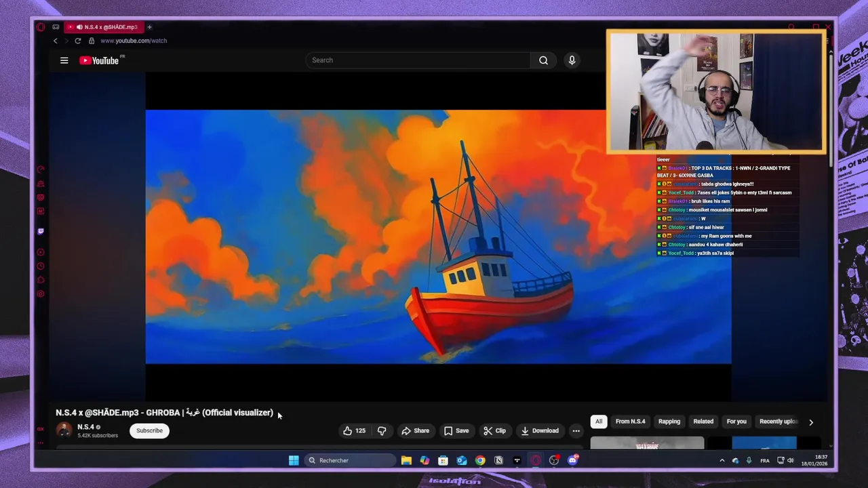Viewport: 868px width, 488px height.
Task: Open Twitch in Opera sidebar
Action: pyautogui.click(x=41, y=231)
